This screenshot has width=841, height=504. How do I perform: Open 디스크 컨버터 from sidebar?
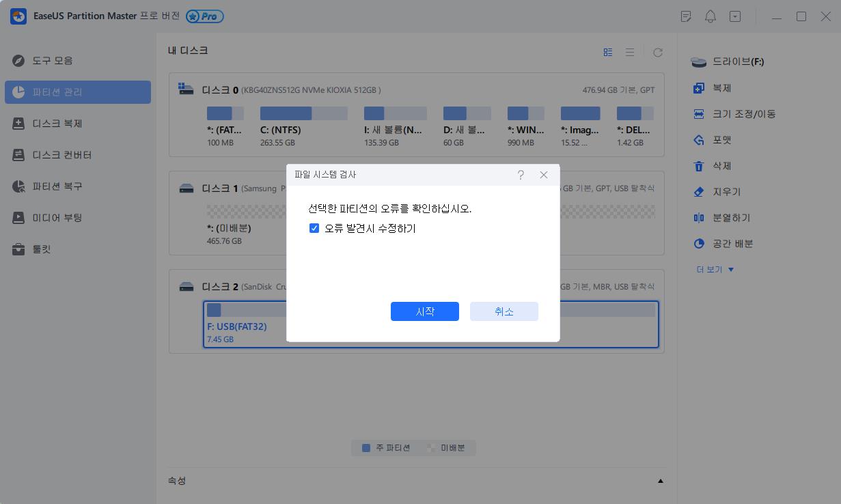(x=61, y=155)
